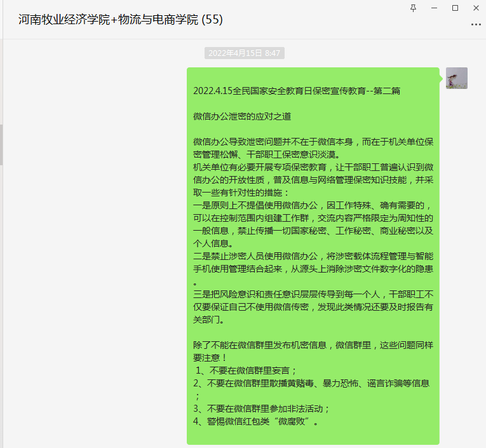The height and width of the screenshot is (448, 486).
Task: Click the 2022年4月15日 8:47 timestamp
Action: (245, 53)
